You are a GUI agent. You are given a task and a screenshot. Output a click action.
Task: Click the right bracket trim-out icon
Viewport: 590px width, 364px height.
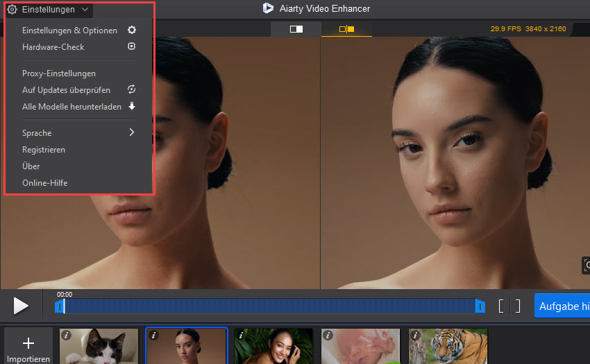point(518,306)
